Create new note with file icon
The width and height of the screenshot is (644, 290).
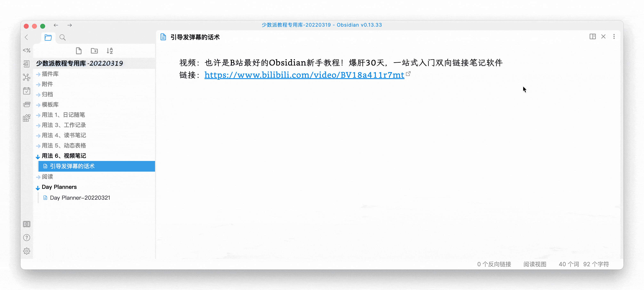[79, 51]
